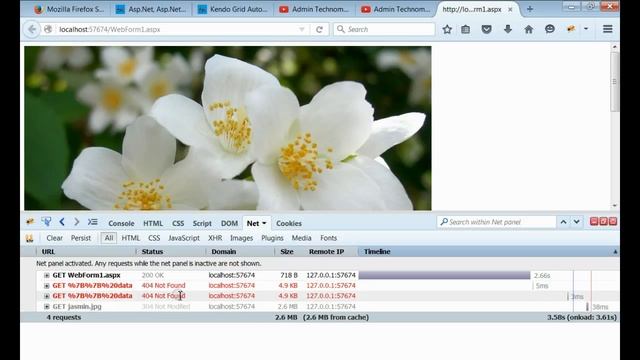
Task: Filter Net requests by HTML
Action: (131, 238)
